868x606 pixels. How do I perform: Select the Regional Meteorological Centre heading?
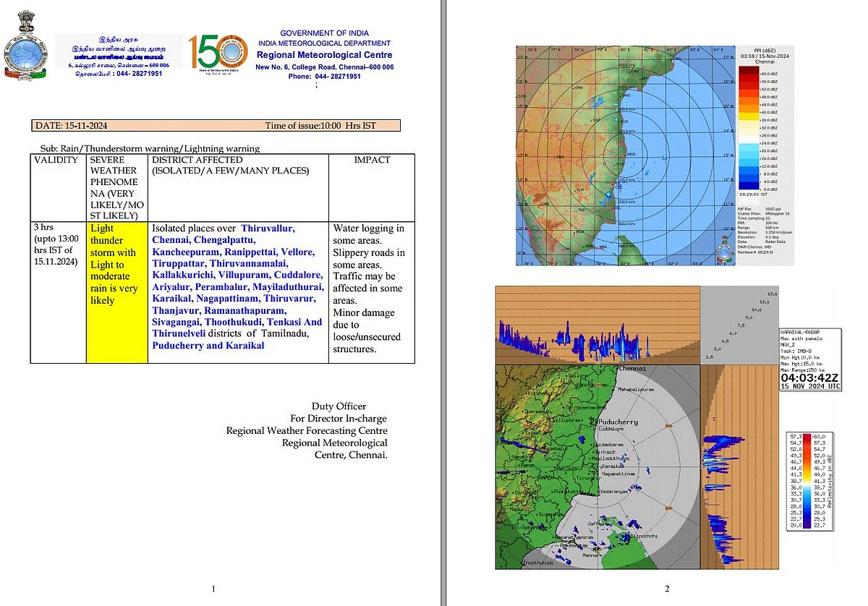pyautogui.click(x=325, y=55)
